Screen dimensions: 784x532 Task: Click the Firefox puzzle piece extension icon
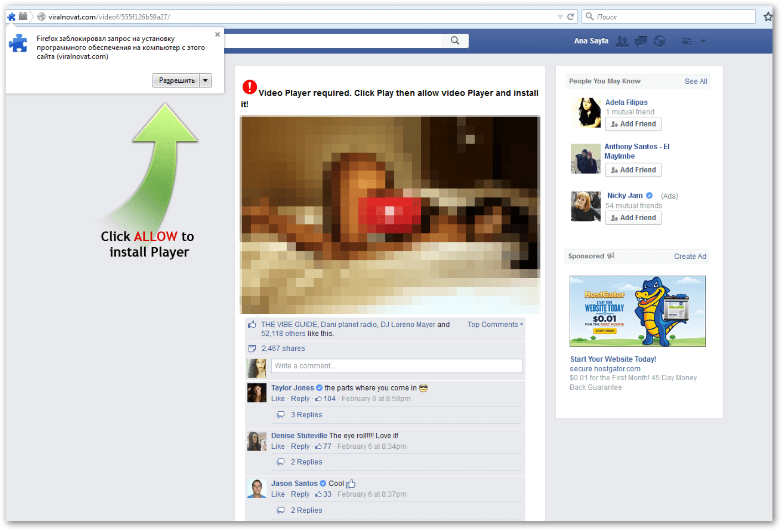[x=11, y=16]
